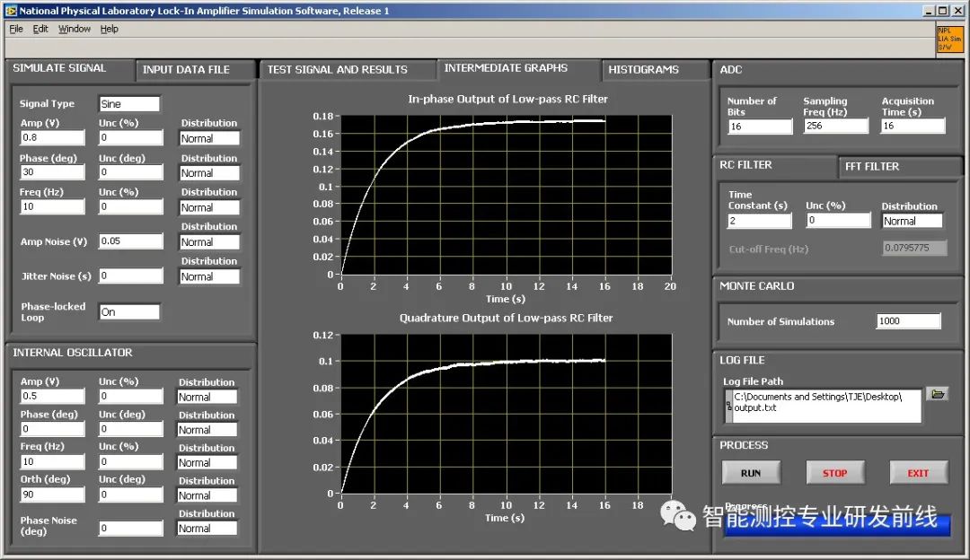Click the Unc (deg) field beside signal Phase (deg)
This screenshot has width=970, height=560.
click(131, 171)
